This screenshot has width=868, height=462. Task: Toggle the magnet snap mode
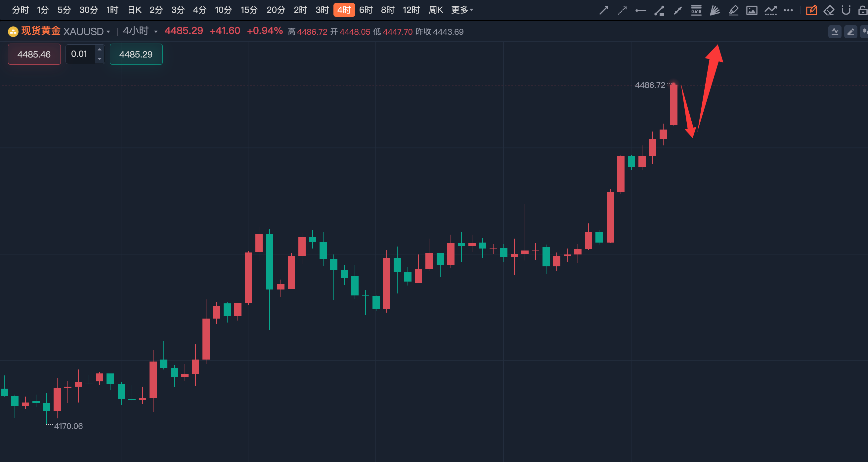[846, 11]
